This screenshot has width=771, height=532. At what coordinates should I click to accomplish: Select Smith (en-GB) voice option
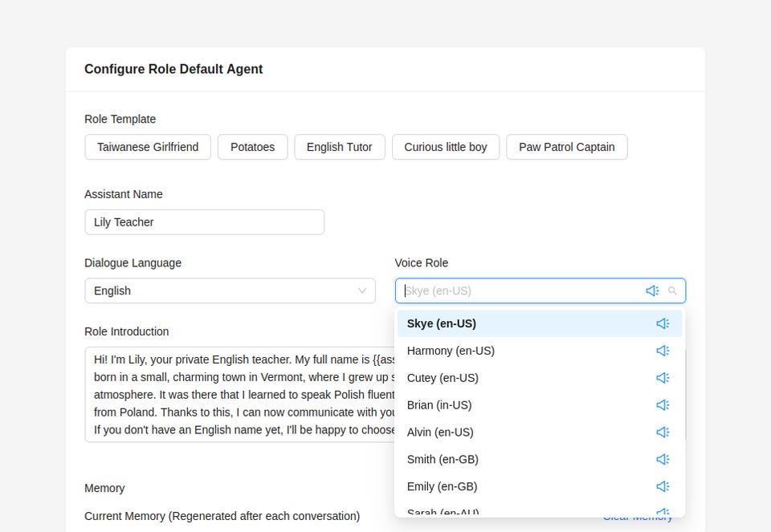click(x=540, y=459)
